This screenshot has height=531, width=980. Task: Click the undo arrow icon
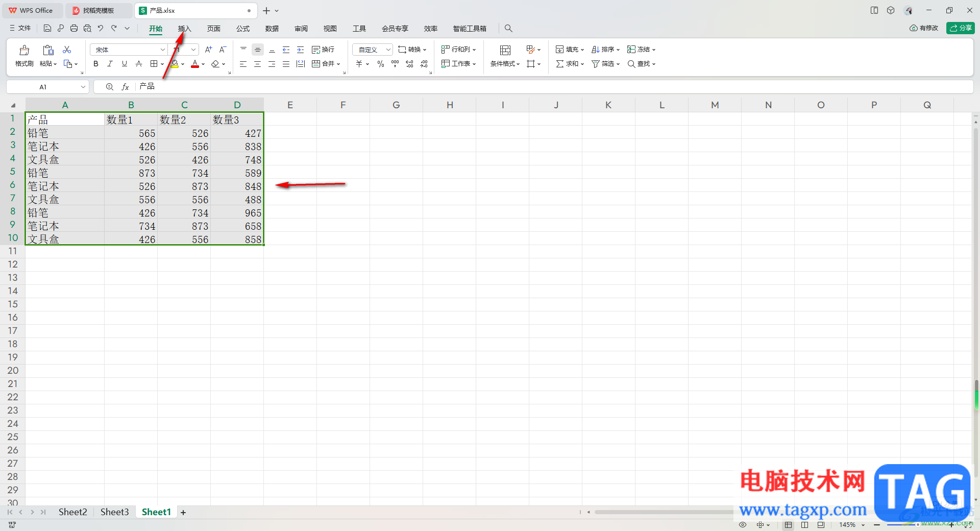(x=101, y=28)
